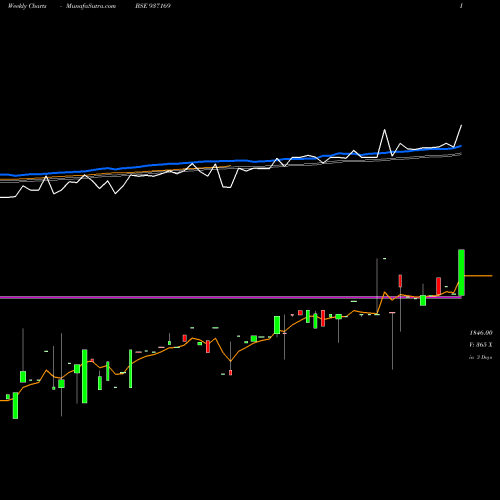This screenshot has width=500, height=500.
Task: Click the tall green candlestick at the right end
Action: (x=461, y=272)
